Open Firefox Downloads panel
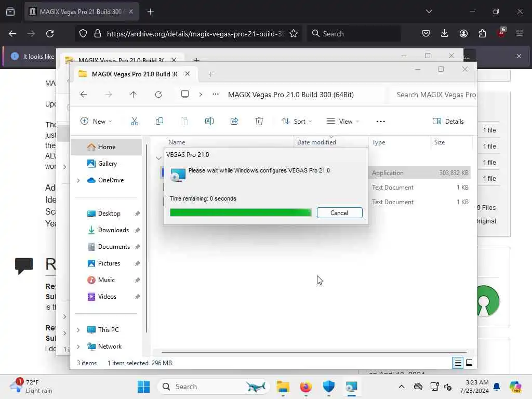Viewport: 532px width, 399px height. 445,33
